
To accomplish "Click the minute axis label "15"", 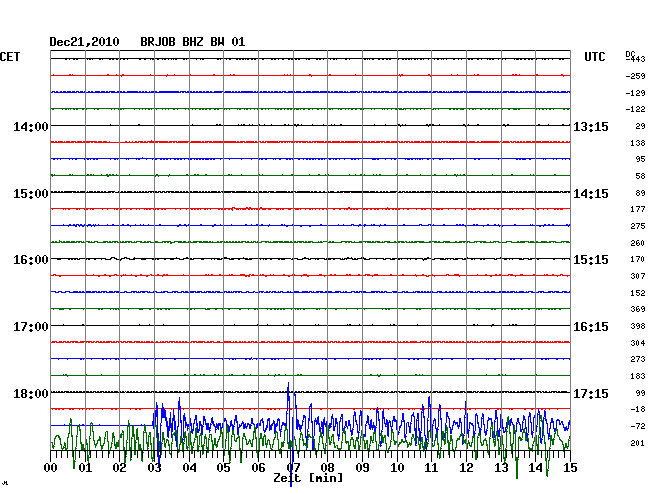I will (x=570, y=468).
